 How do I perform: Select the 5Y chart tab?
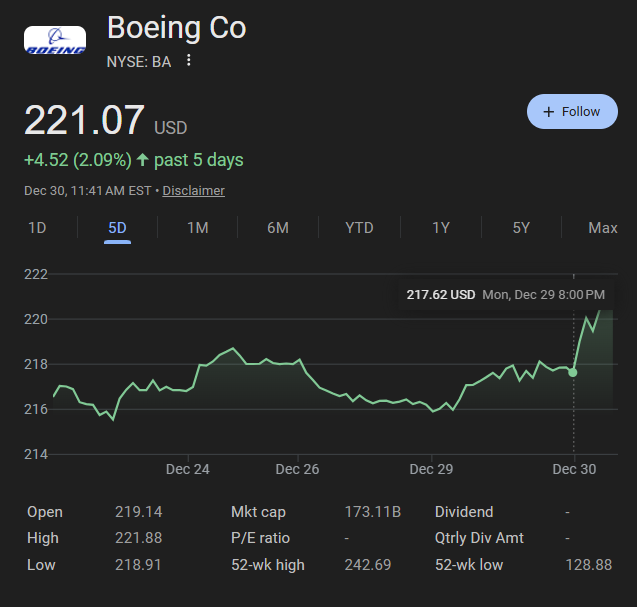click(521, 228)
